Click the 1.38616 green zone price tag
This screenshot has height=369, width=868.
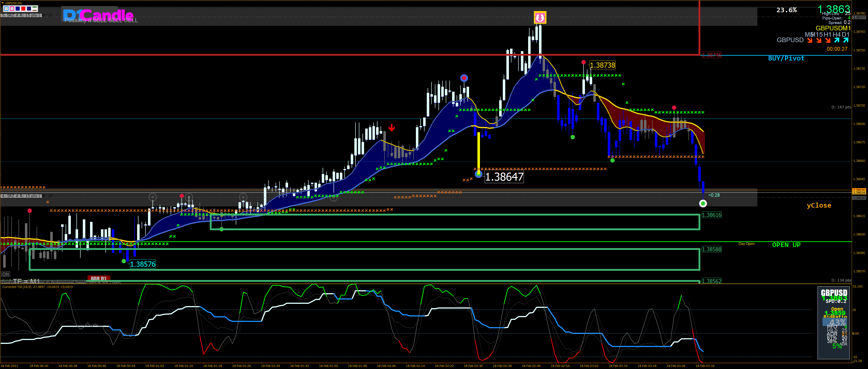point(711,215)
